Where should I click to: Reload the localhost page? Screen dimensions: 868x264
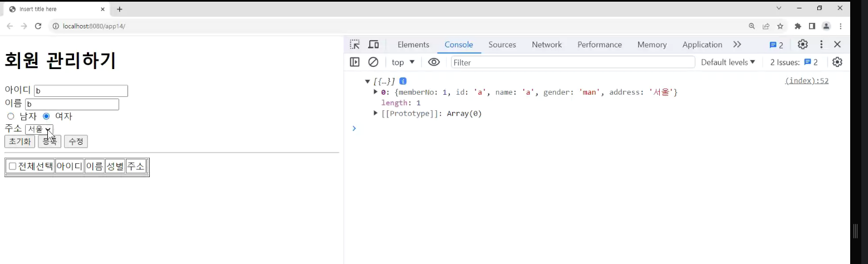pos(38,26)
